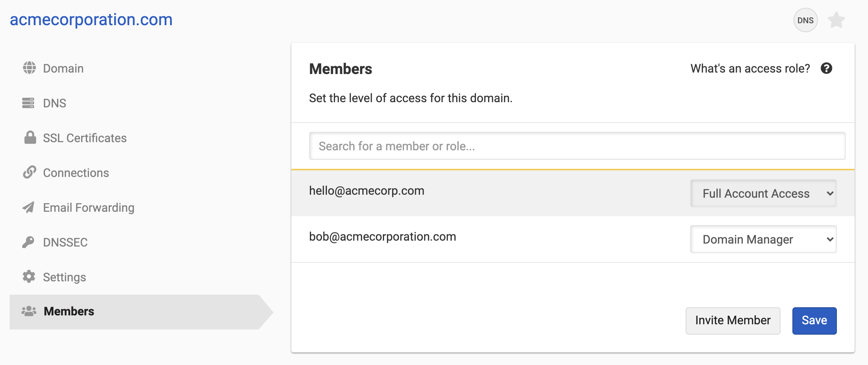The image size is (868, 365).
Task: Open the Members sidebar section
Action: pyautogui.click(x=69, y=311)
